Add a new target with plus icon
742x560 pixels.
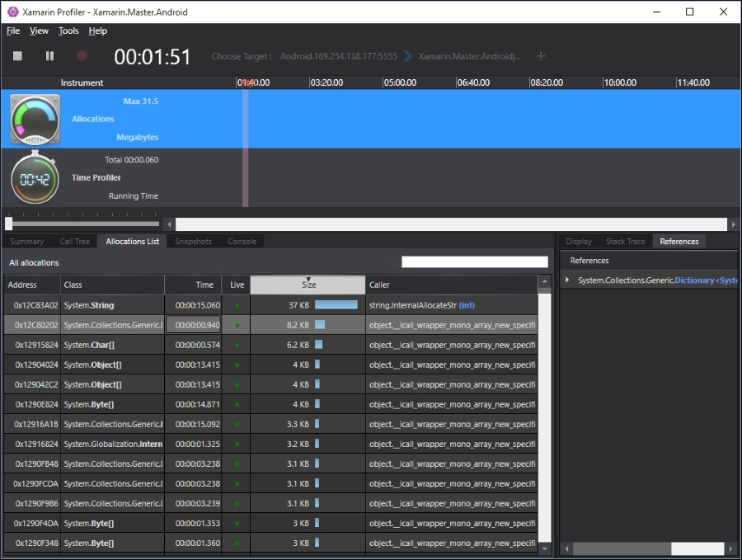click(x=540, y=56)
